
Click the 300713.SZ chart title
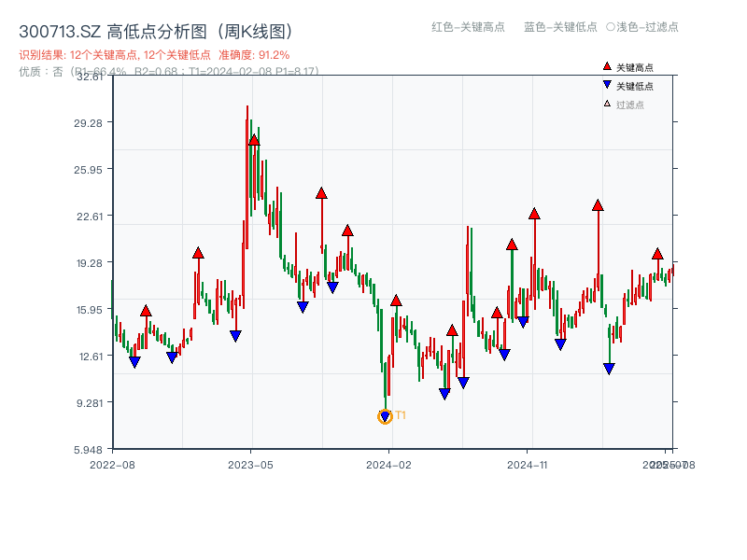(x=155, y=29)
